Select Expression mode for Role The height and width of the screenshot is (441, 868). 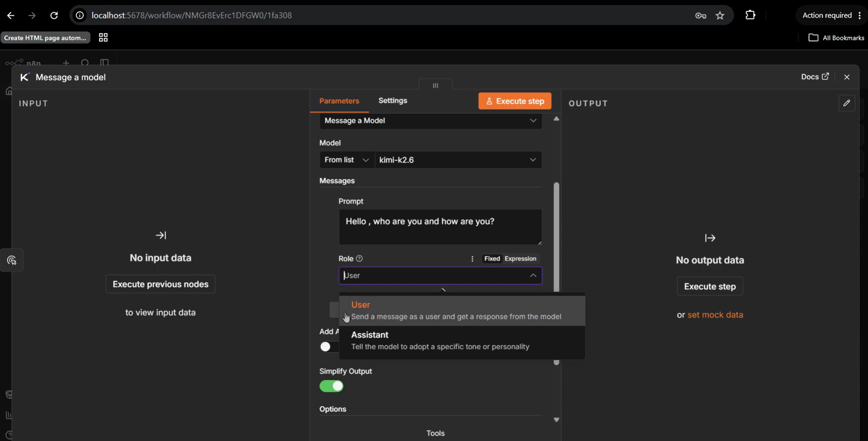click(520, 259)
